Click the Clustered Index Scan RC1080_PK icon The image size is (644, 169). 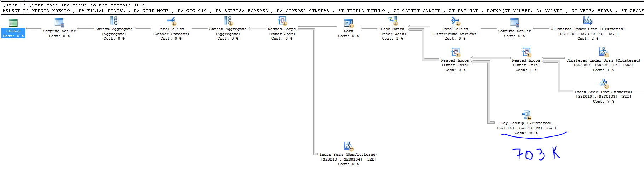pos(588,21)
